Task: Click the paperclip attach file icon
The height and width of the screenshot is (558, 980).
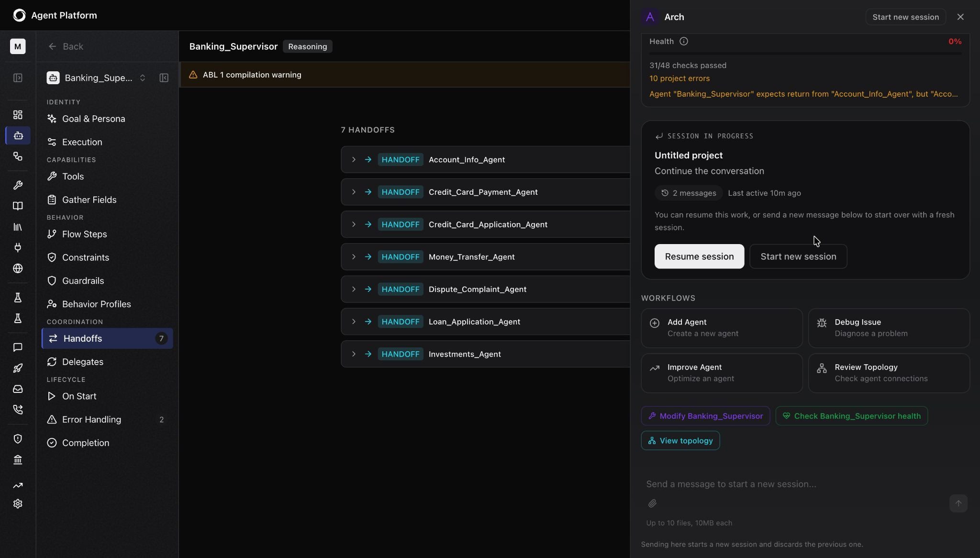Action: pyautogui.click(x=652, y=503)
